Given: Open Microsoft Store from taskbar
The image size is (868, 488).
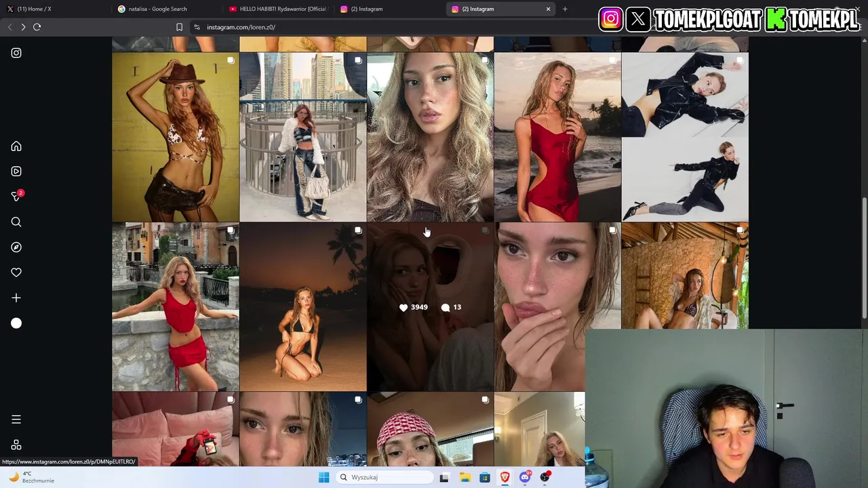Looking at the screenshot, I should (x=485, y=477).
